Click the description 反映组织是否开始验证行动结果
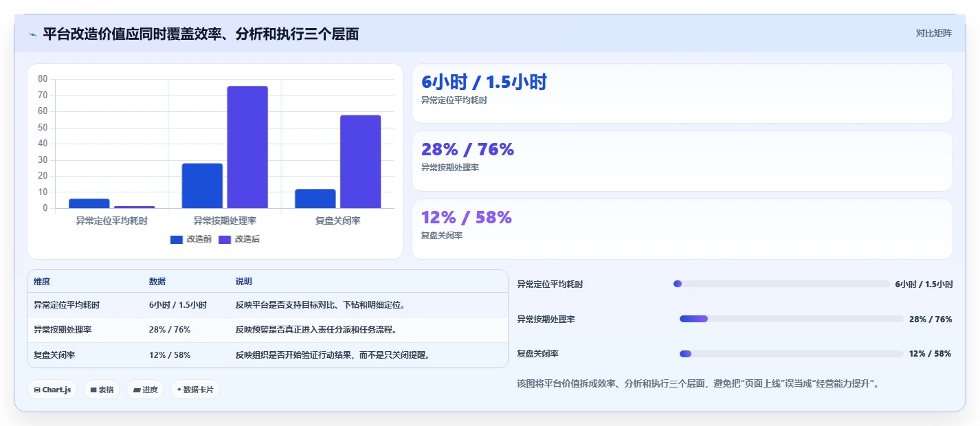Viewport: 980px width, 426px height. (332, 355)
